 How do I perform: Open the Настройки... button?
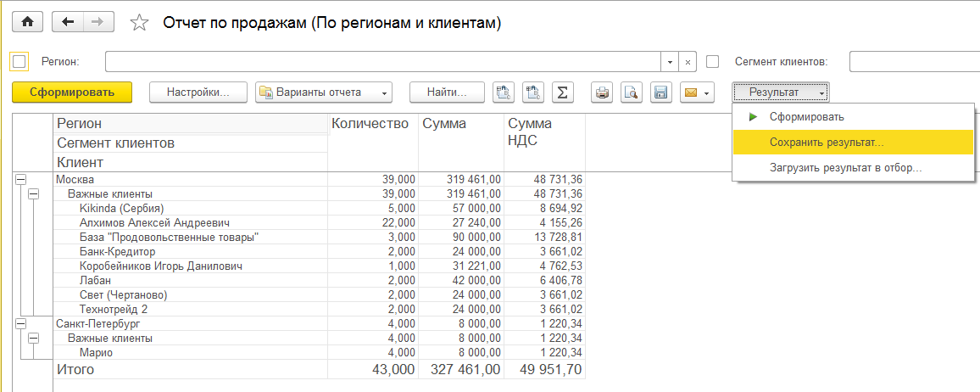tap(198, 92)
